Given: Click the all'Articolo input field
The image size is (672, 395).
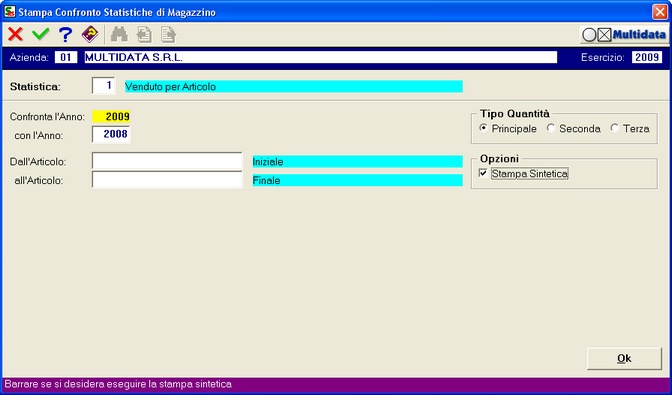Looking at the screenshot, I should 167,180.
